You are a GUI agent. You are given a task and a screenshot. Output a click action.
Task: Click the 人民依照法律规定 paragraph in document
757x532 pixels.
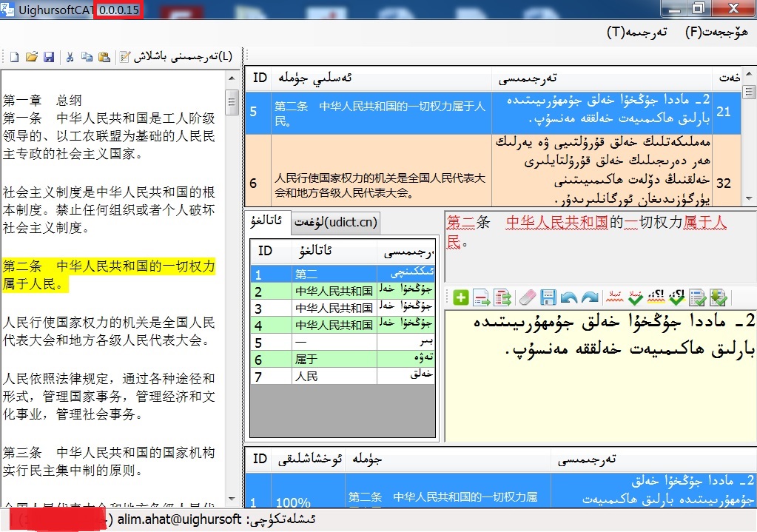coord(109,396)
